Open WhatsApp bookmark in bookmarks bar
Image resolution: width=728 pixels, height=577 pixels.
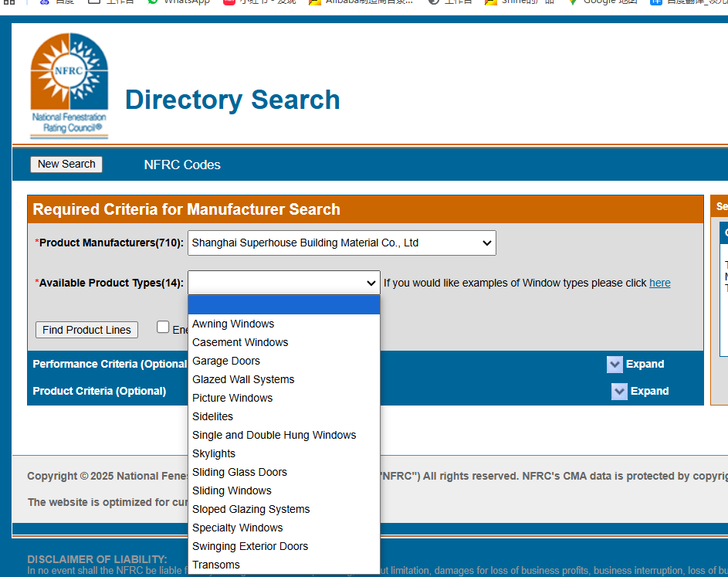[178, 2]
